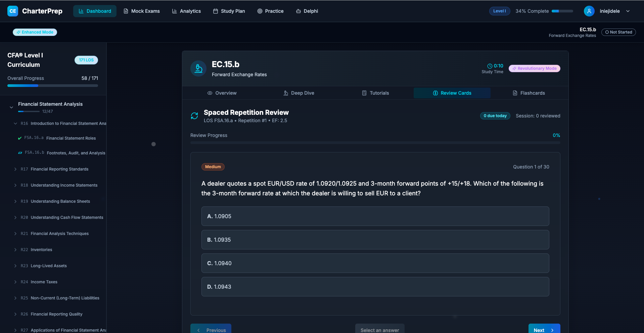
Task: Switch to the Deep Dive tab
Action: tap(299, 93)
